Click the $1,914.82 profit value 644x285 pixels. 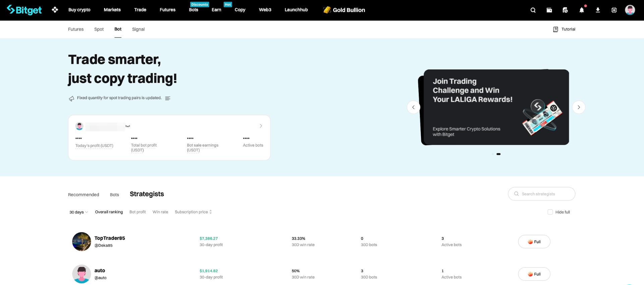(x=209, y=271)
